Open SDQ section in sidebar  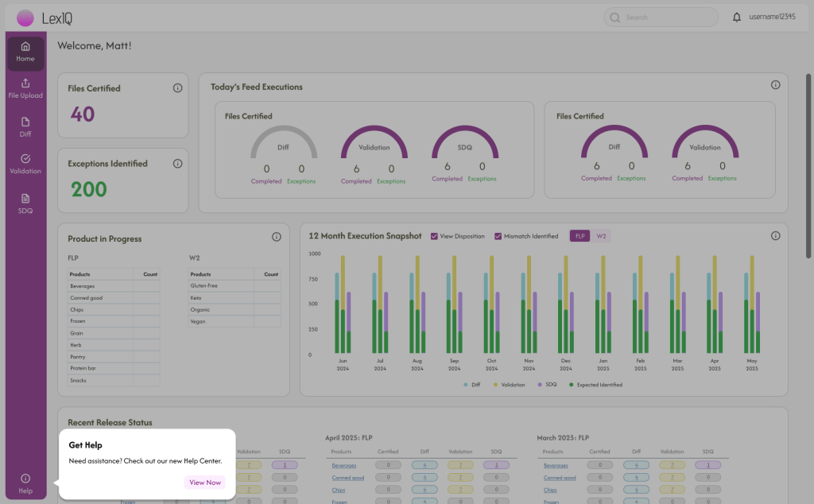25,204
